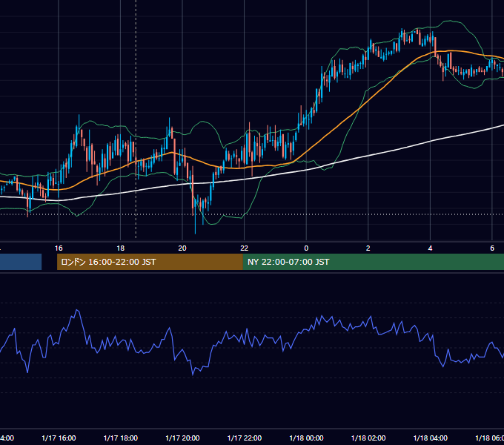This screenshot has height=445, width=504.
Task: Click the 1/18 00:00 date label
Action: tap(306, 438)
